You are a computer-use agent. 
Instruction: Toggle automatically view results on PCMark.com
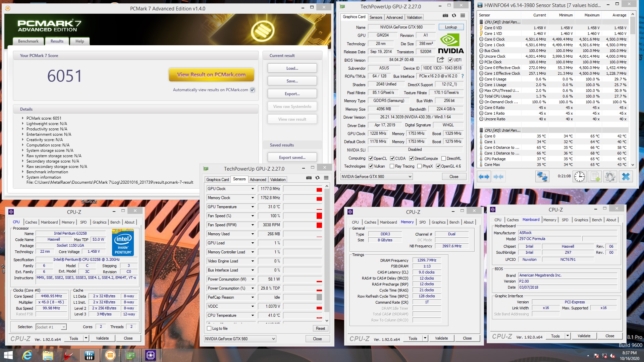pos(253,90)
